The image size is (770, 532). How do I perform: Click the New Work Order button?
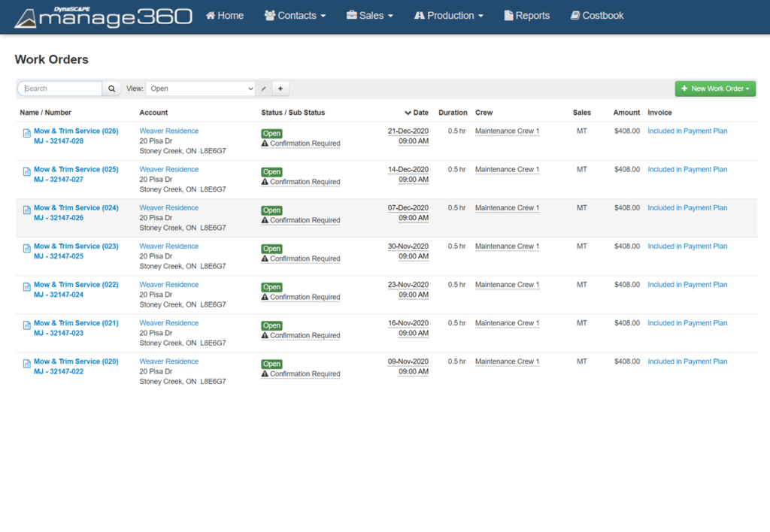pyautogui.click(x=711, y=88)
